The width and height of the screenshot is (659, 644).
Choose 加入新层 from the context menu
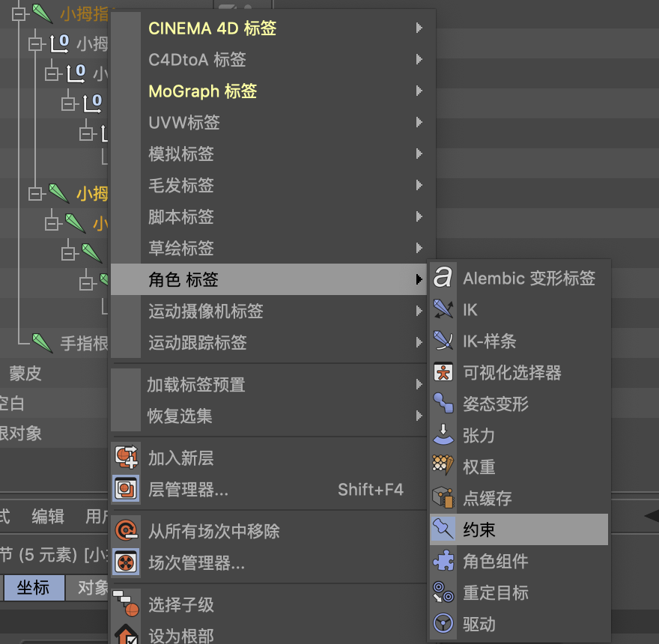click(268, 458)
